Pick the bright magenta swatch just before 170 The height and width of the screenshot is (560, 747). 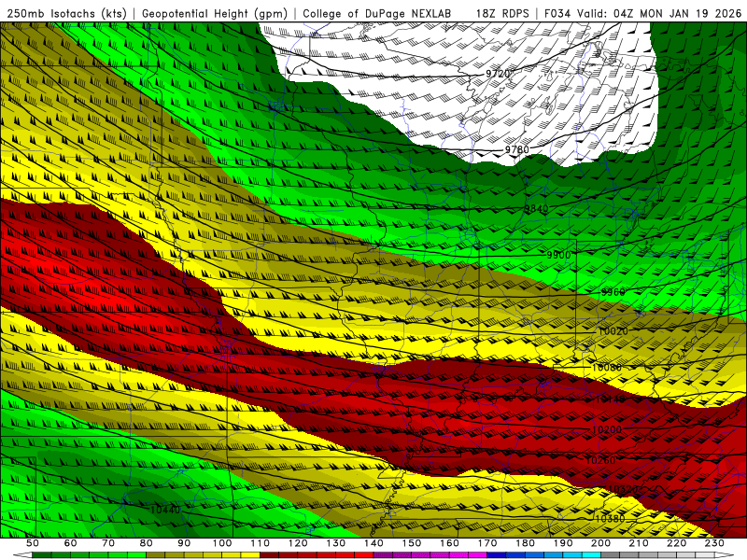coord(478,554)
